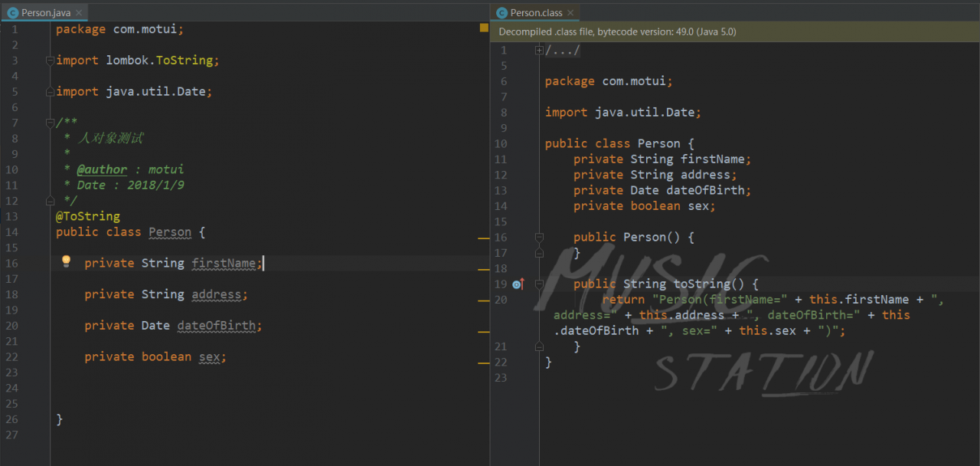Click the override gutter icon next to toString()
The height and width of the screenshot is (466, 980).
(x=518, y=284)
